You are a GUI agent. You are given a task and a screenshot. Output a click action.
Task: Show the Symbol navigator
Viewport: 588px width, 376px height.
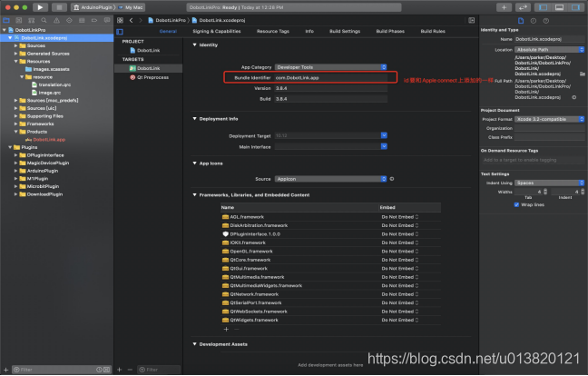32,20
